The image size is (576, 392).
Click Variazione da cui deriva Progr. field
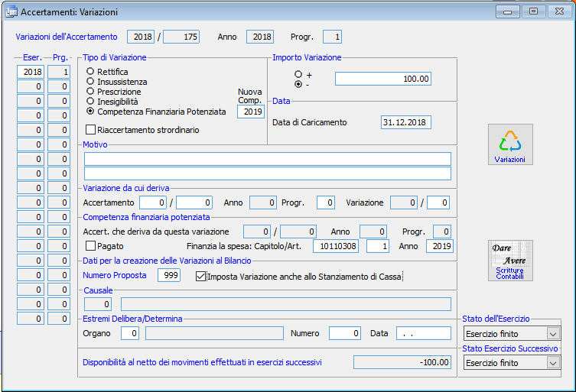click(326, 202)
